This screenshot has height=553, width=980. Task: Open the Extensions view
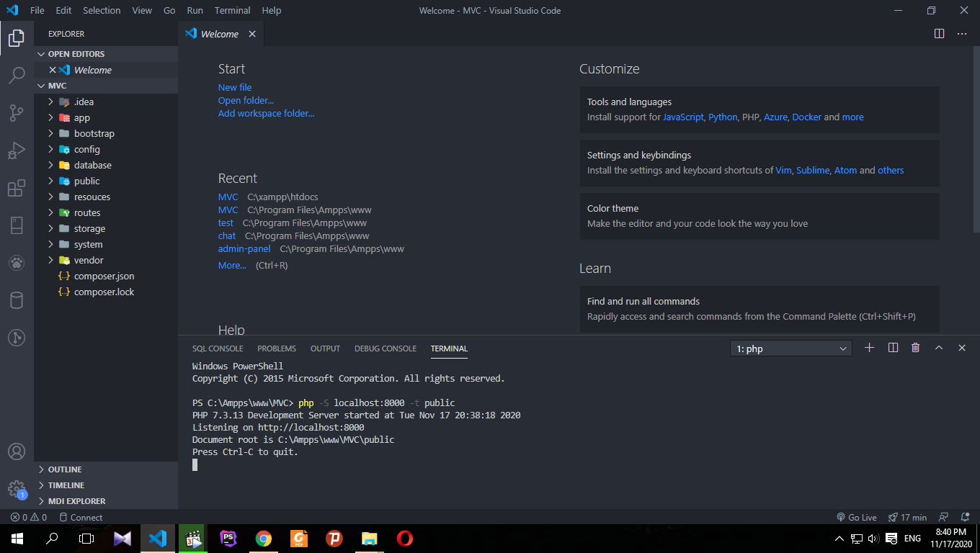17,189
